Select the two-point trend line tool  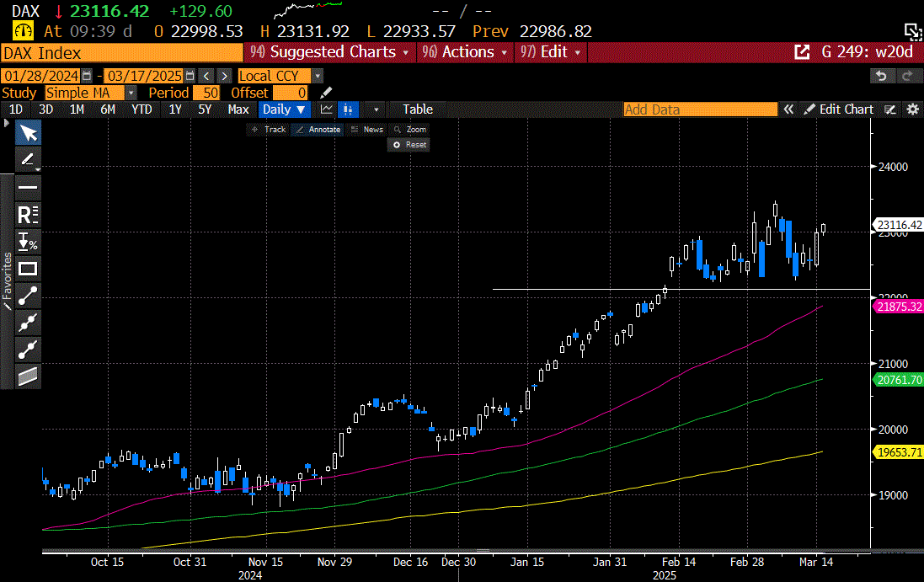pos(28,296)
